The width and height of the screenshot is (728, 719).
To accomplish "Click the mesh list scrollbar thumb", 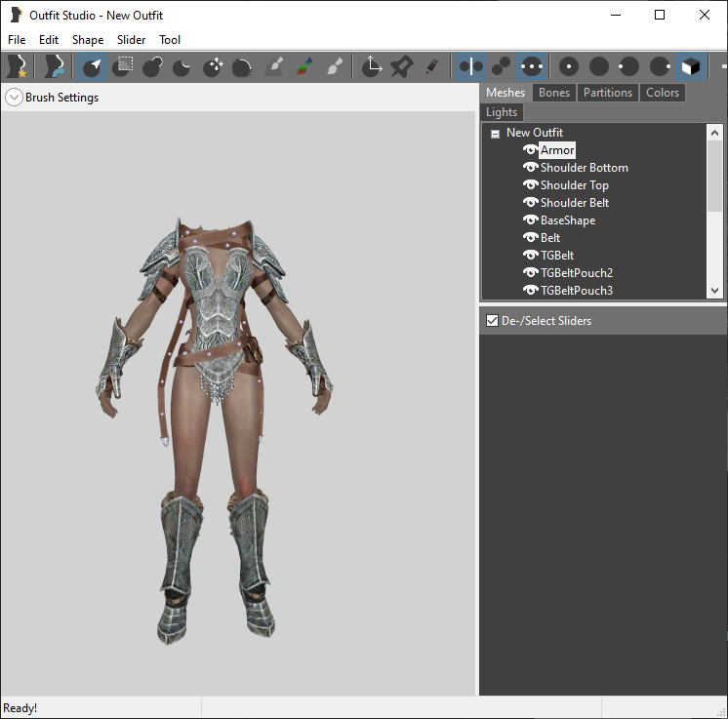I will pyautogui.click(x=714, y=177).
